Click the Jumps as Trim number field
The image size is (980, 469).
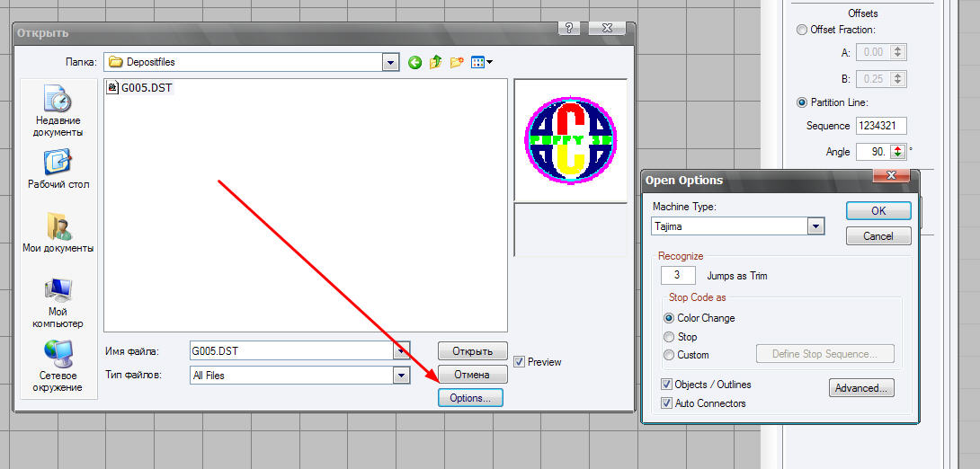678,276
